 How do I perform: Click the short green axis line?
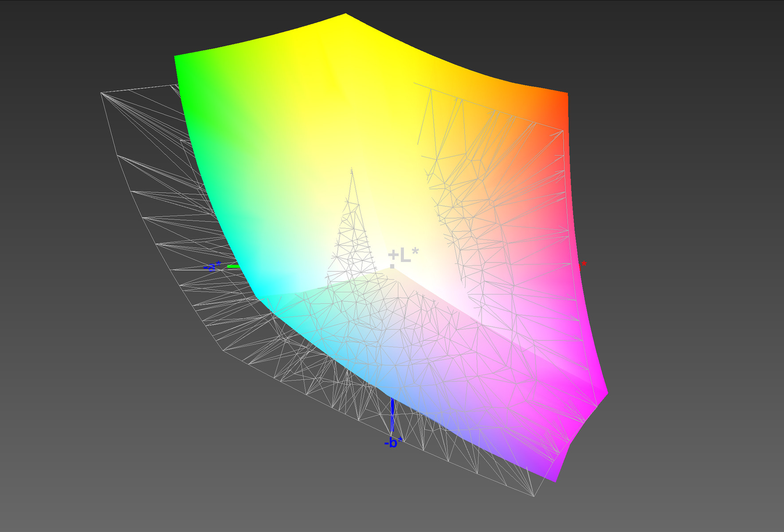pyautogui.click(x=234, y=266)
